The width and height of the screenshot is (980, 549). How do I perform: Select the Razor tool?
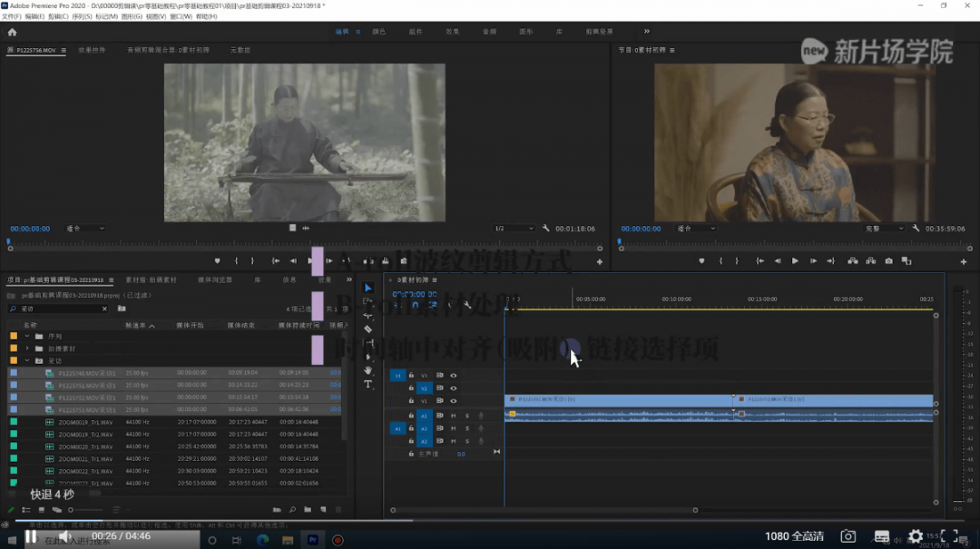368,328
